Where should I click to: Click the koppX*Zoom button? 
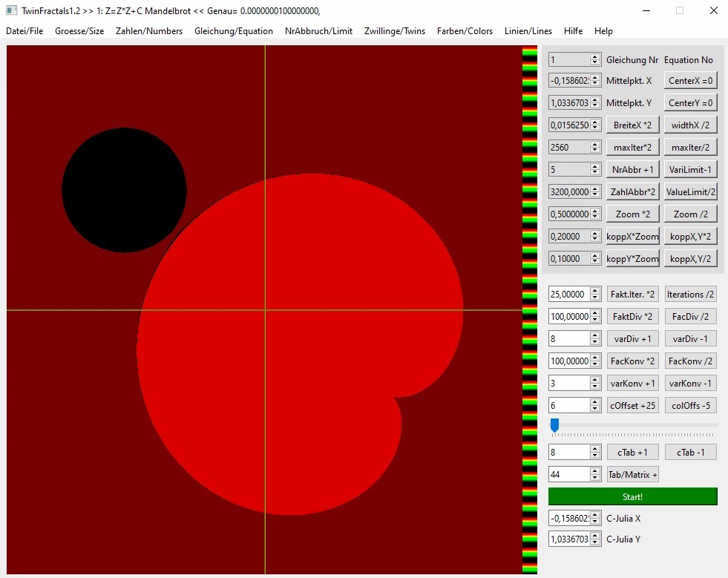[x=632, y=237]
